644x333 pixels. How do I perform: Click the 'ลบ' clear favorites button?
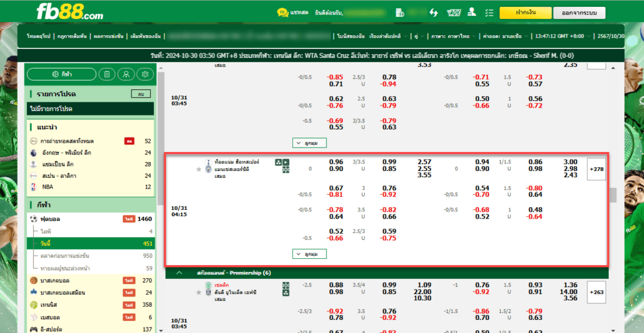tap(141, 94)
